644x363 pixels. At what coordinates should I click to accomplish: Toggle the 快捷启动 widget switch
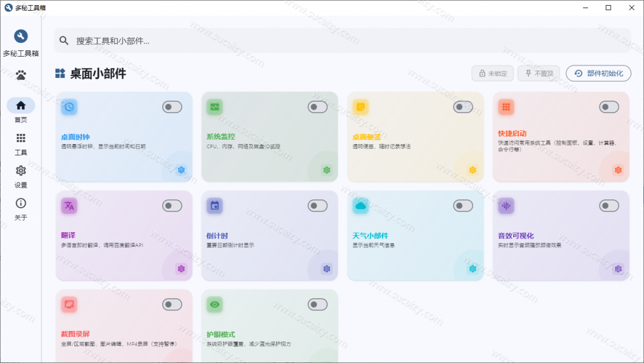point(609,107)
